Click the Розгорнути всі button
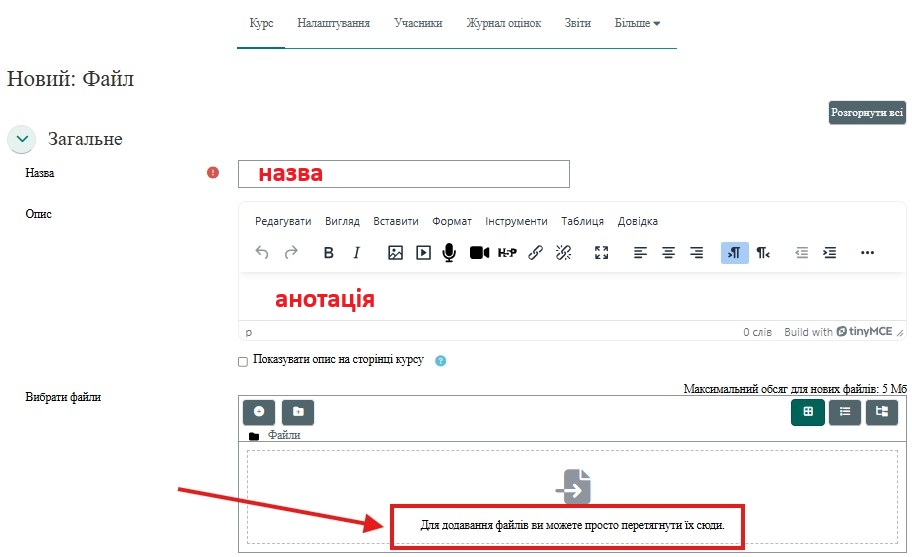 (866, 113)
